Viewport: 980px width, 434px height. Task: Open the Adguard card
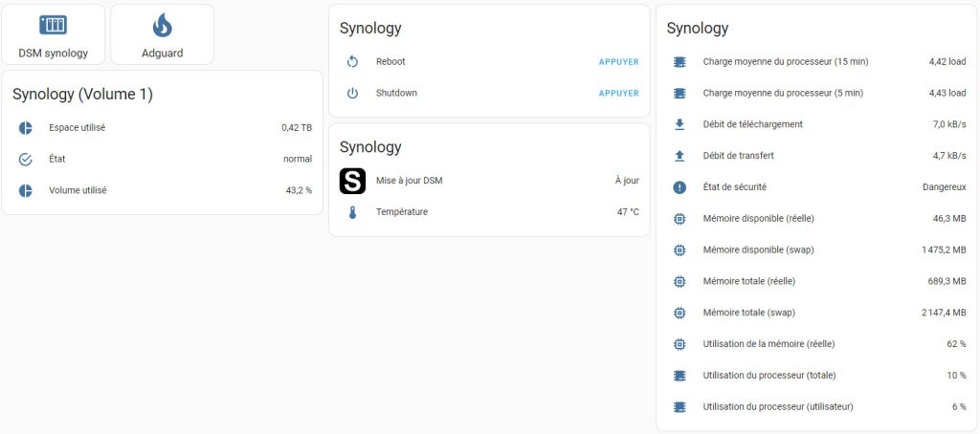point(163,34)
